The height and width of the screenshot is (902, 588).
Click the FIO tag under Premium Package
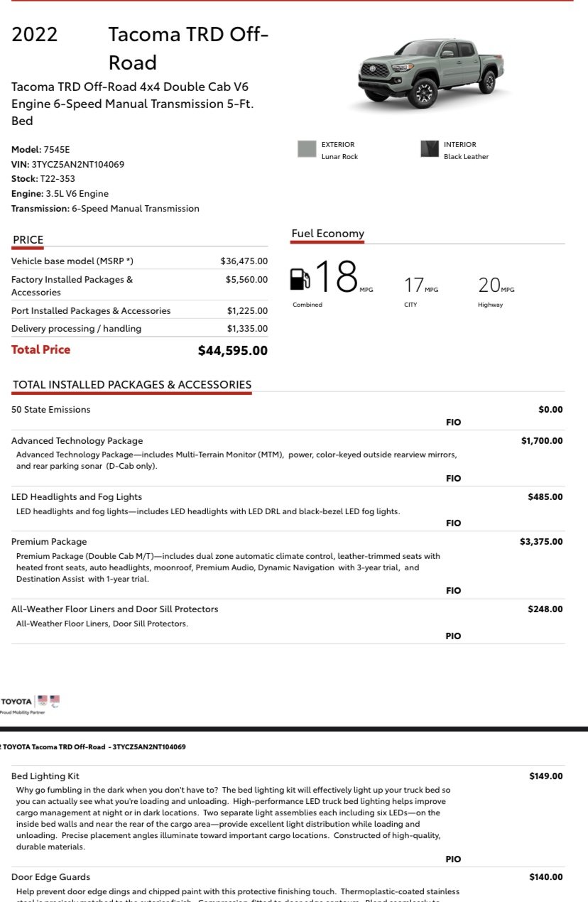tap(453, 591)
